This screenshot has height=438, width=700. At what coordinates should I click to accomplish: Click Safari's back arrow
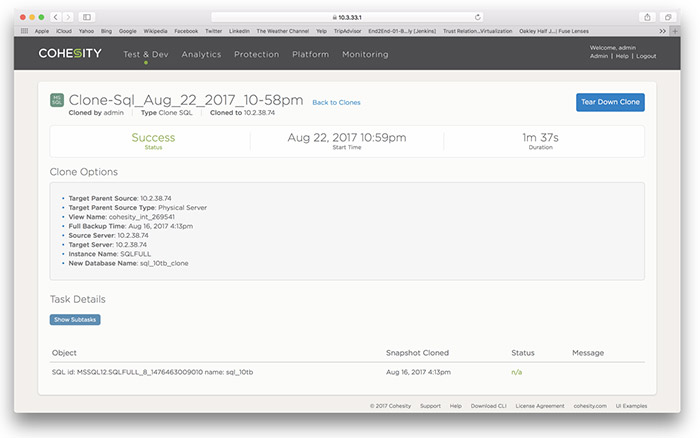coord(55,17)
